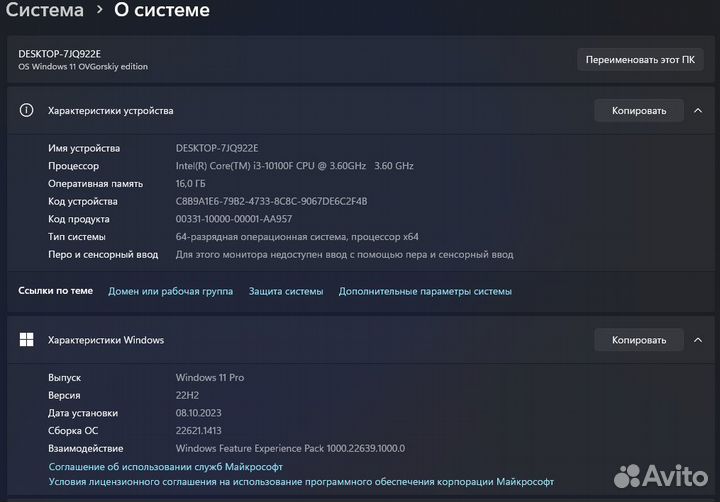This screenshot has height=502, width=720.
Task: Click the Версия label
Action: [x=64, y=395]
